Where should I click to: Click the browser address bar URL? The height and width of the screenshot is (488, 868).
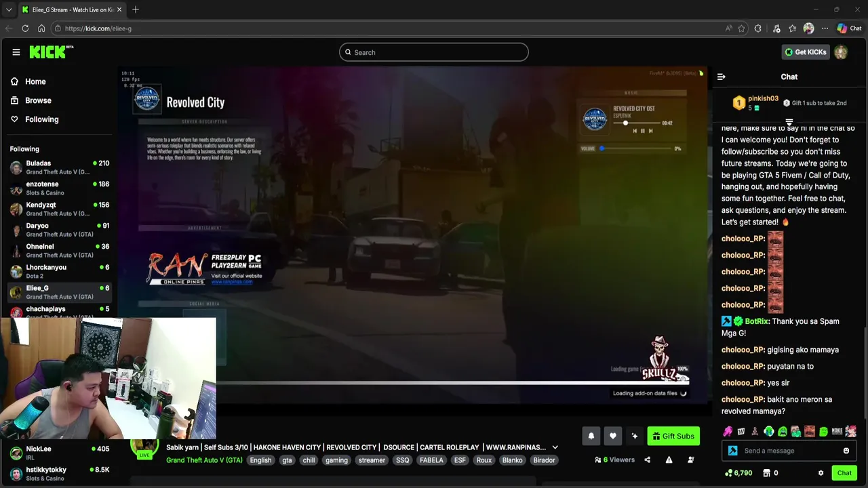click(98, 28)
